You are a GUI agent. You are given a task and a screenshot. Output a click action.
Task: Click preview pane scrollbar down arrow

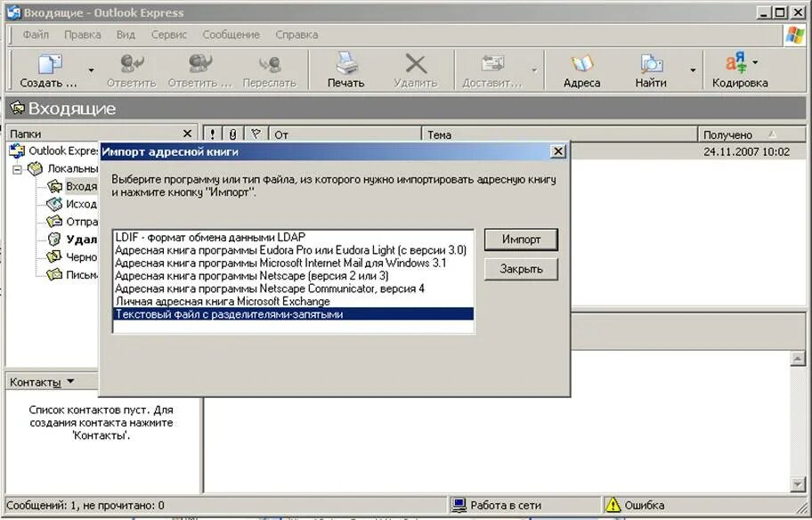click(x=798, y=484)
